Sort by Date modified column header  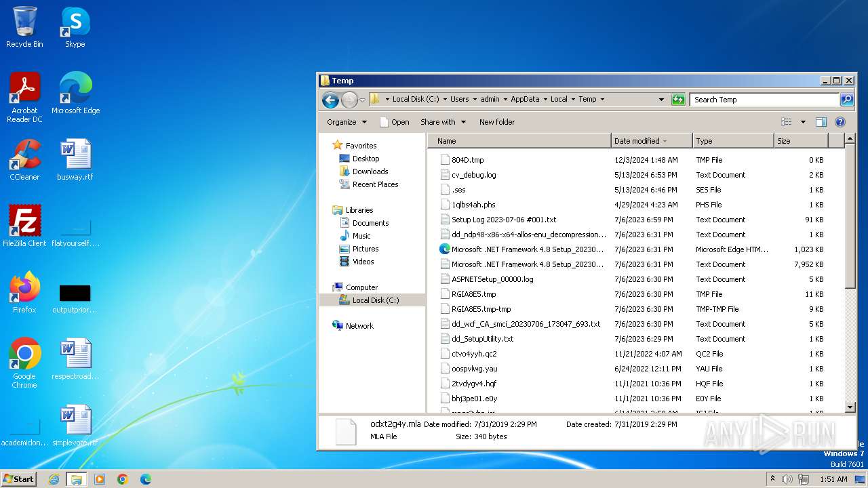(652, 141)
